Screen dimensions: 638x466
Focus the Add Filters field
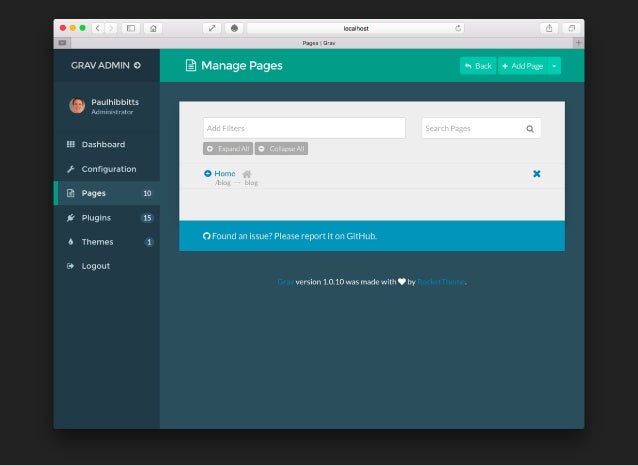click(x=304, y=128)
